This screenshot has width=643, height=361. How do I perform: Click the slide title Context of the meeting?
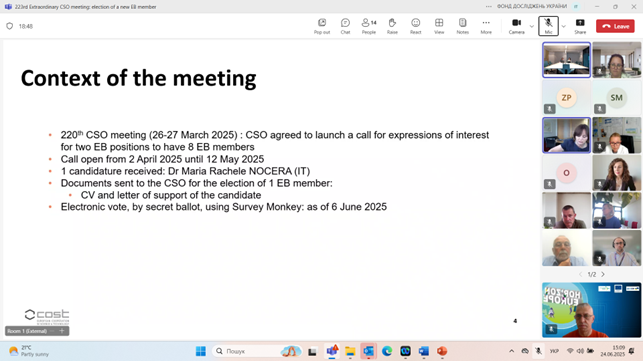[139, 78]
